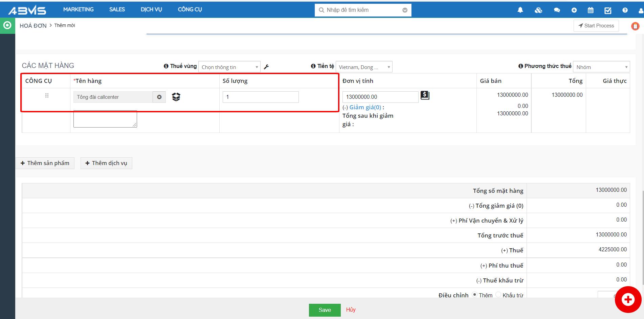Click the help question mark icon
This screenshot has height=319, width=644.
(625, 10)
